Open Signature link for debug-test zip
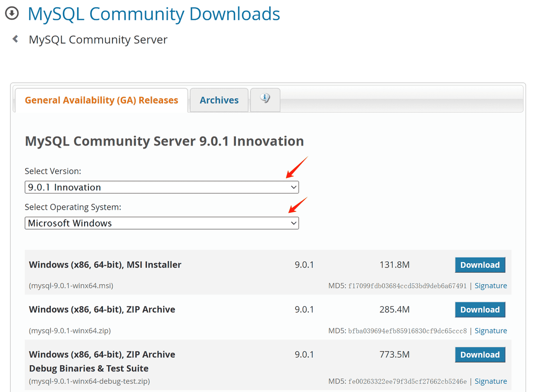This screenshot has height=392, width=552. (x=490, y=381)
